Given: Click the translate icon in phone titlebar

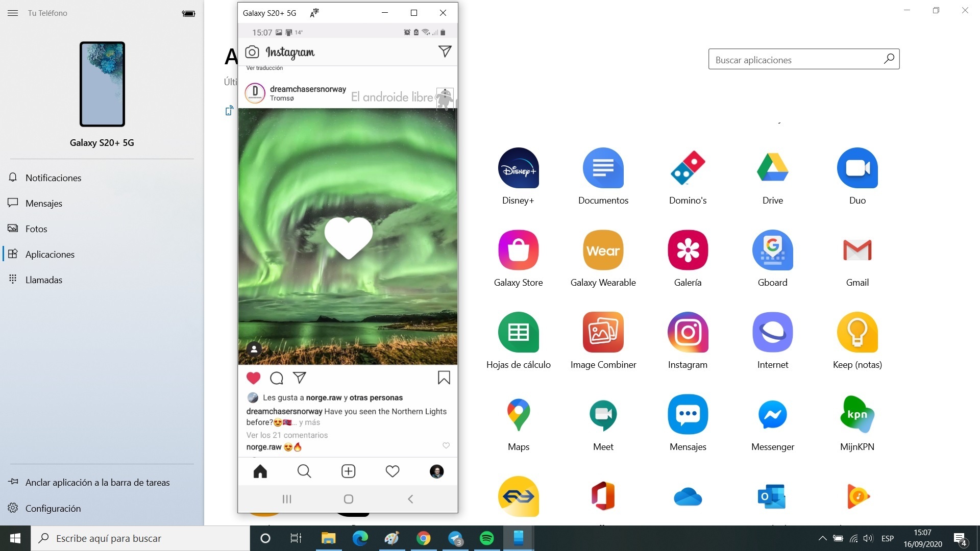Looking at the screenshot, I should point(314,13).
